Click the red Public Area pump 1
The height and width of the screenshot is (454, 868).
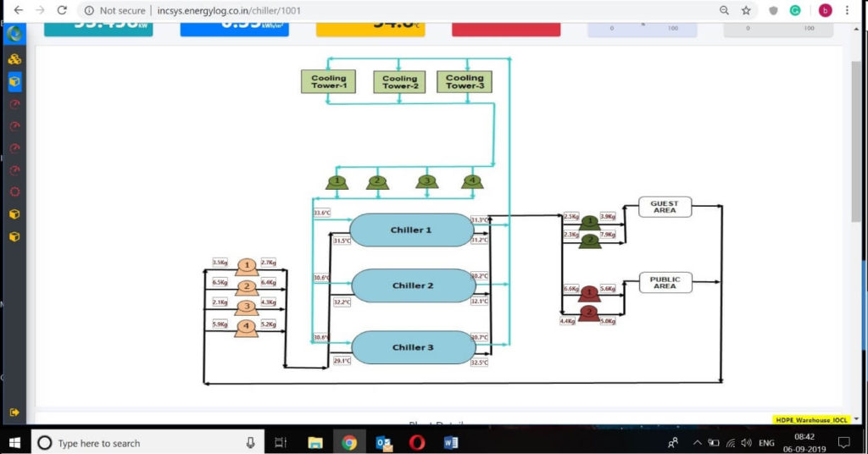589,294
